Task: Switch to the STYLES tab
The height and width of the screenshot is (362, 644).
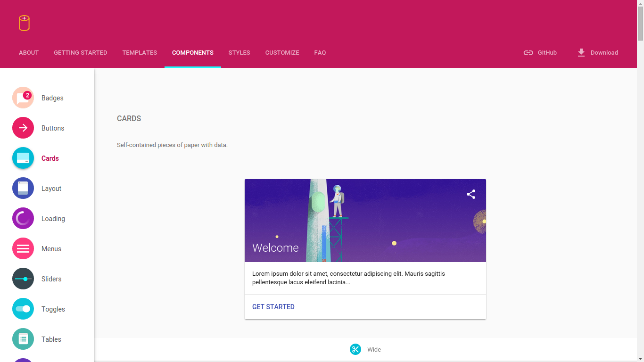Action: pyautogui.click(x=239, y=53)
